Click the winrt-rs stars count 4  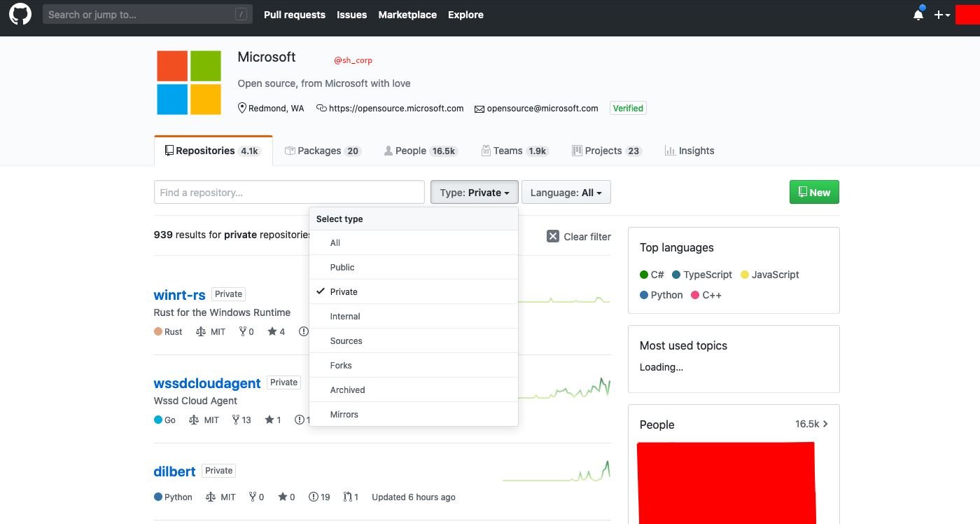pos(276,331)
